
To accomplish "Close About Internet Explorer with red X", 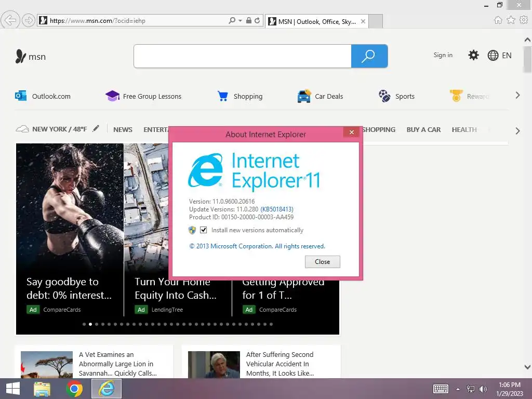I will click(x=352, y=132).
